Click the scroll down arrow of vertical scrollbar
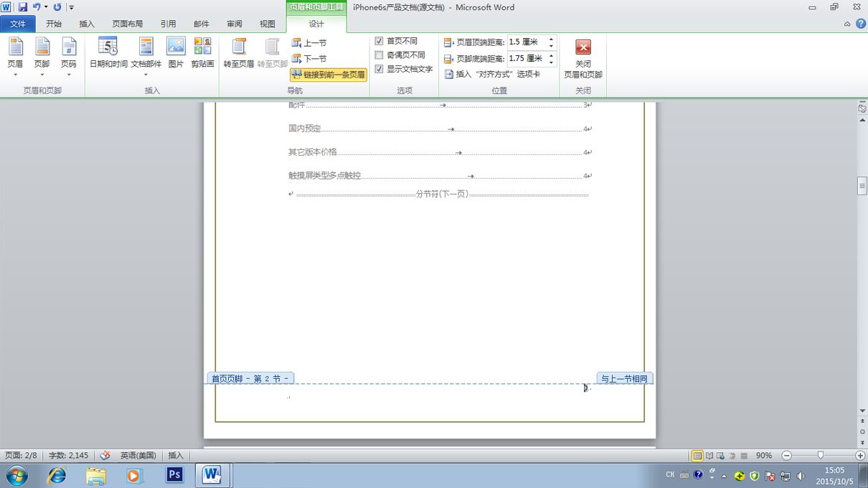The height and width of the screenshot is (488, 868). click(862, 411)
